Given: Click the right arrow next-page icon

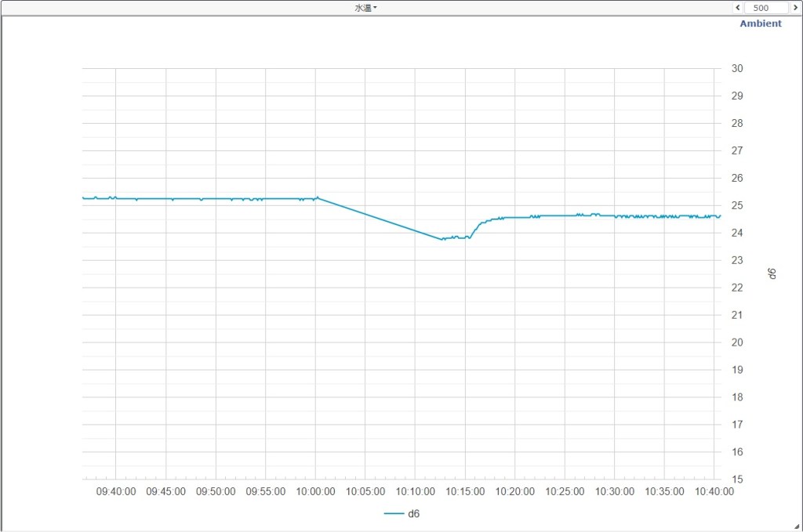Looking at the screenshot, I should click(x=794, y=8).
